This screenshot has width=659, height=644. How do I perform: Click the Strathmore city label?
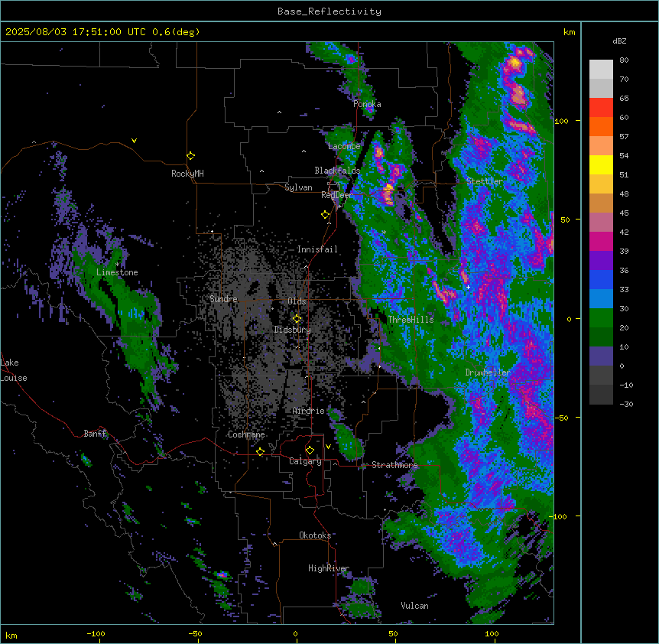point(394,465)
